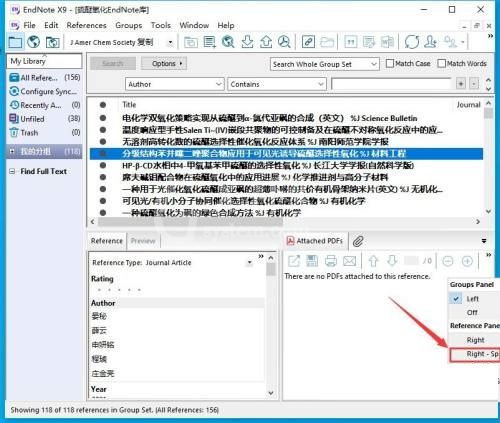This screenshot has height=423, width=500.
Task: Open output style dropdown J Amer Chem Society
Action: (170, 42)
